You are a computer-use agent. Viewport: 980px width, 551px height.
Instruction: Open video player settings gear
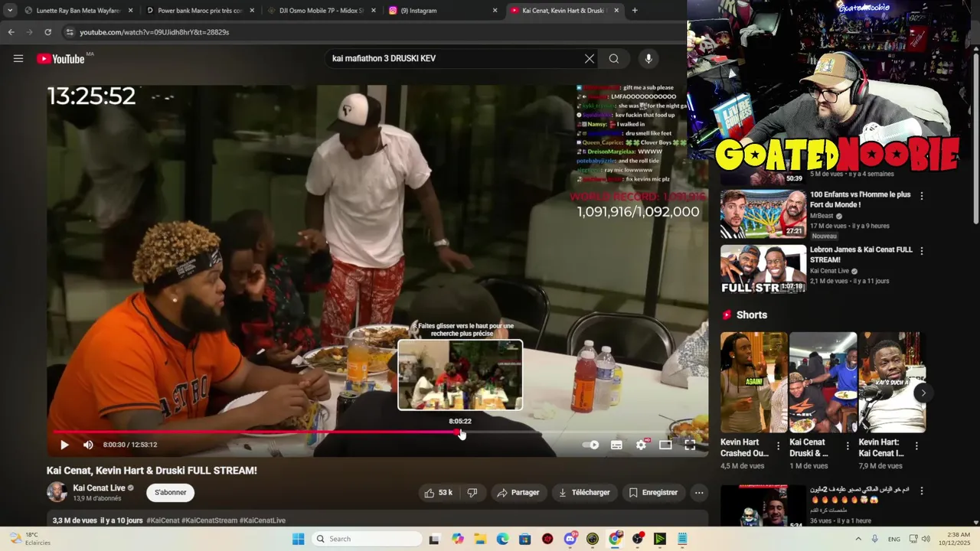coord(642,445)
